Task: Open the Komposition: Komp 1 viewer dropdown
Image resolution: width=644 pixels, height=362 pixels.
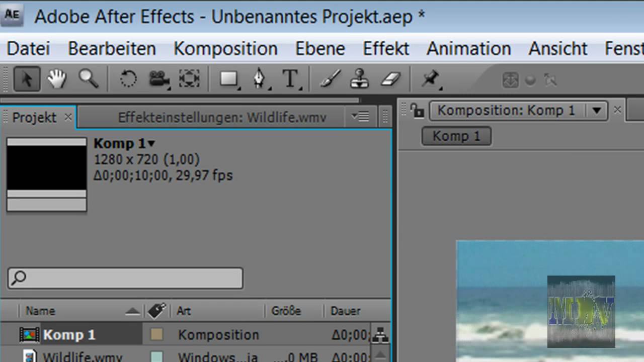Action: tap(597, 111)
